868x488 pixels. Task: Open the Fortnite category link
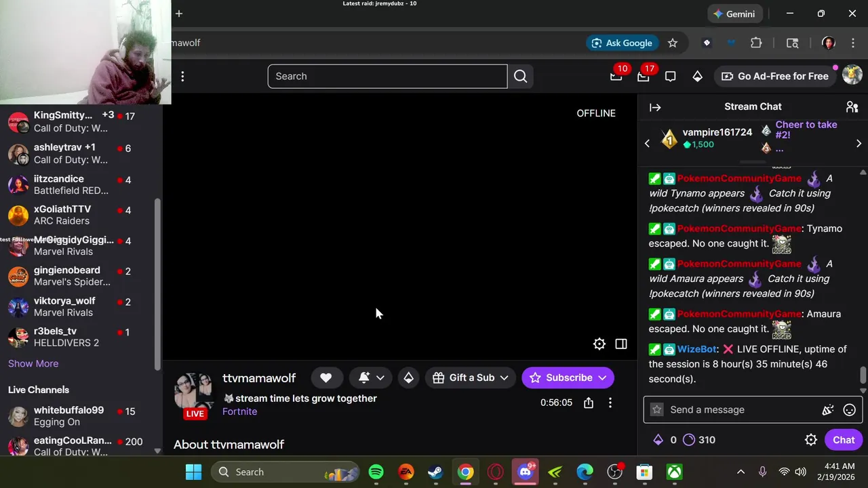pos(239,411)
